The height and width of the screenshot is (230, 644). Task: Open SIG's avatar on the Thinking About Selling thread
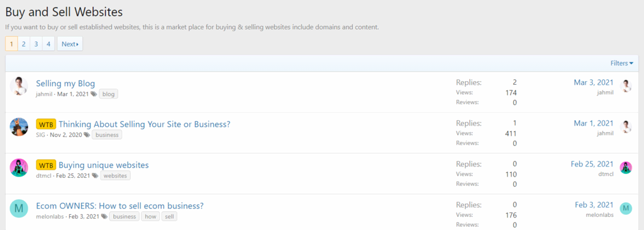(x=19, y=127)
